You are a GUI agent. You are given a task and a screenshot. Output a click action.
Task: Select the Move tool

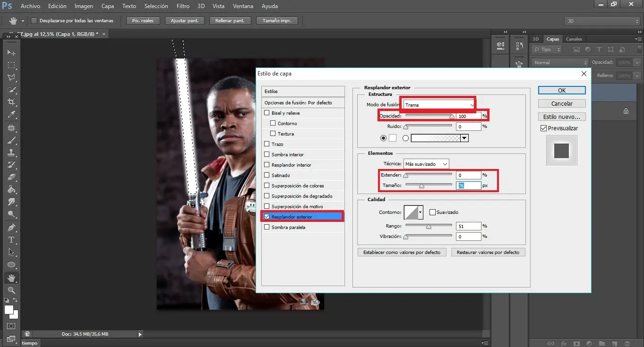point(11,52)
